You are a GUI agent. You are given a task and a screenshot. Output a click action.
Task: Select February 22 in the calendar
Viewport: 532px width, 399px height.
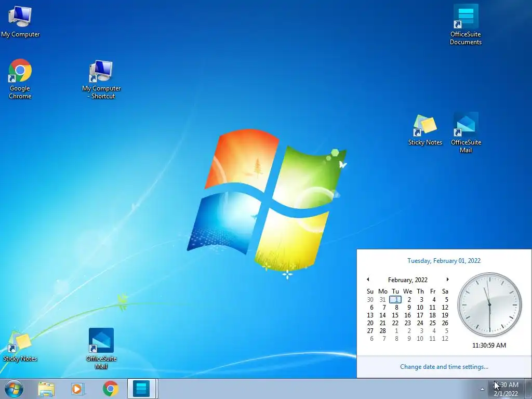point(395,323)
